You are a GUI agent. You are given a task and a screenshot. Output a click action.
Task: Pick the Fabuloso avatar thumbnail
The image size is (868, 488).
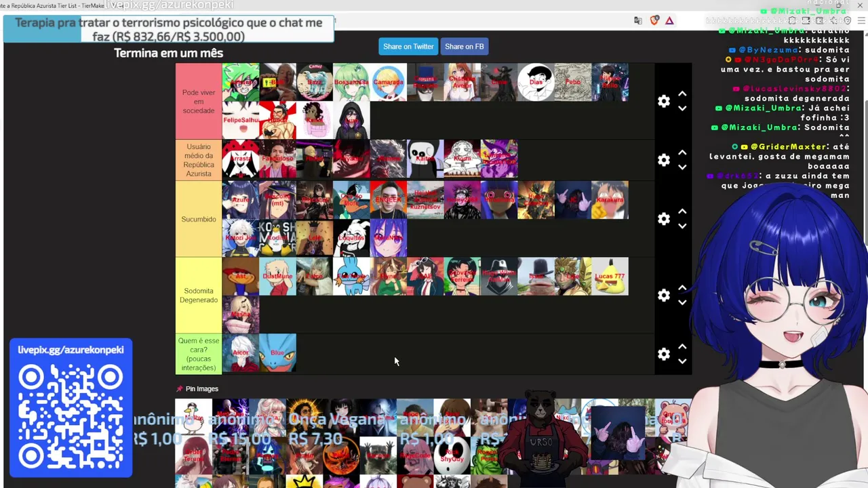(x=277, y=159)
